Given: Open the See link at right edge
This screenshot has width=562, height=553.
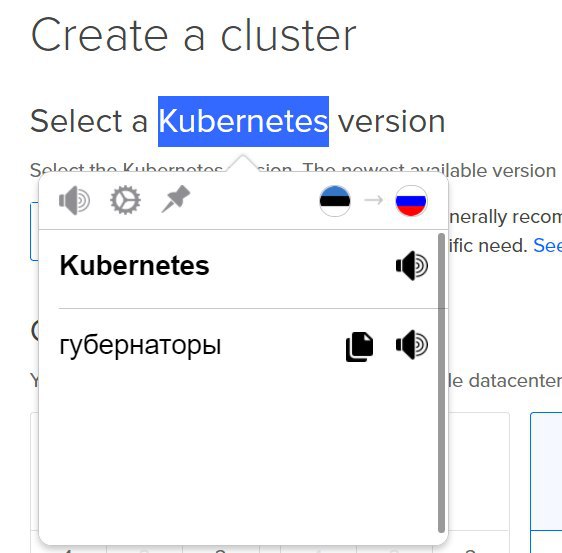Looking at the screenshot, I should point(547,245).
